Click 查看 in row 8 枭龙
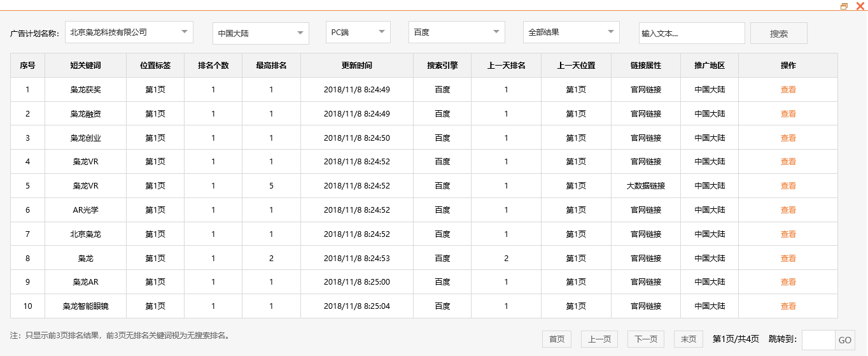The width and height of the screenshot is (868, 356). 788,259
